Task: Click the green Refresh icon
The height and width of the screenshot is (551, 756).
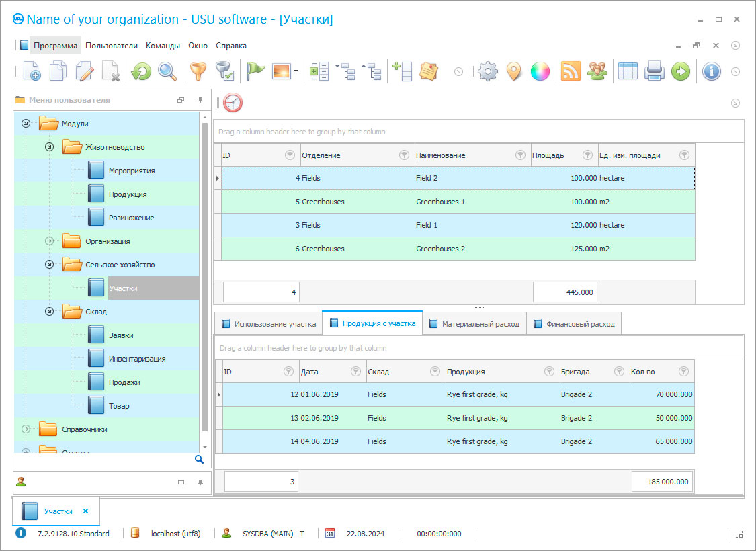Action: pyautogui.click(x=141, y=71)
